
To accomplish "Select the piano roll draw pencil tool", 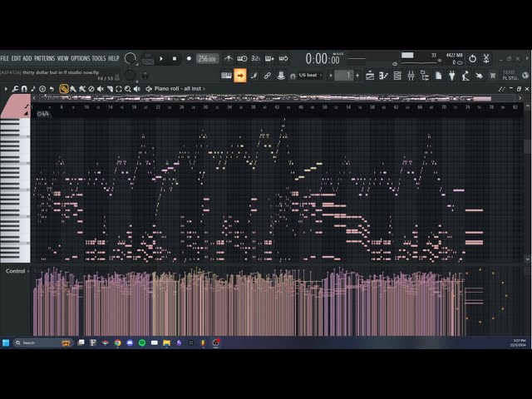I will (x=63, y=89).
